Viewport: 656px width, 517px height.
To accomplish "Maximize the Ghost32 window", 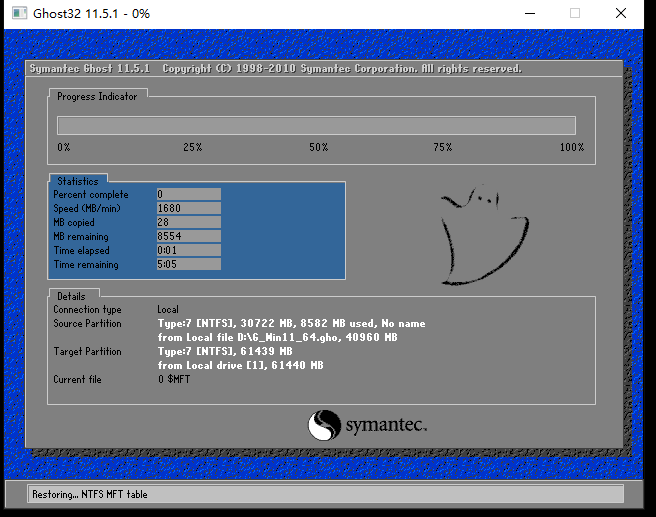I will (x=575, y=14).
